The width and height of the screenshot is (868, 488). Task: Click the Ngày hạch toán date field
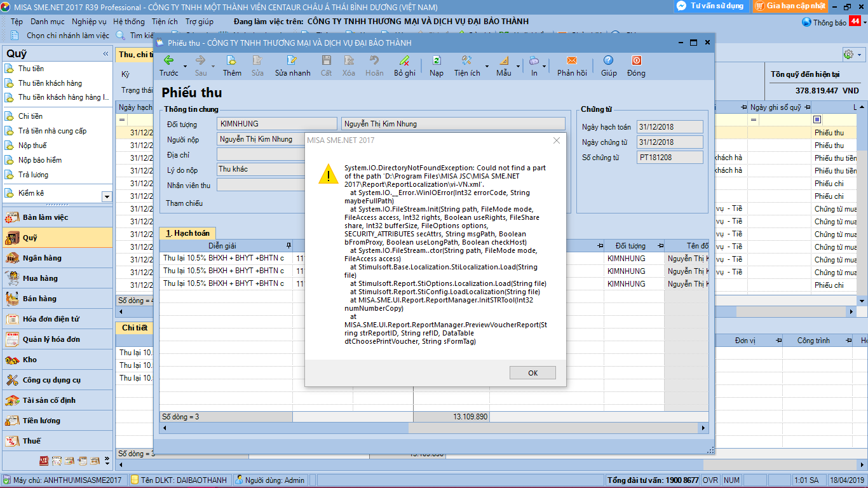670,127
